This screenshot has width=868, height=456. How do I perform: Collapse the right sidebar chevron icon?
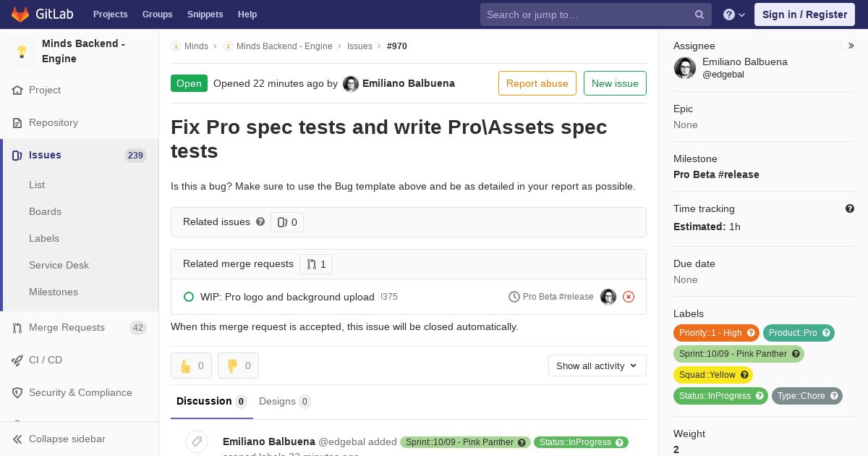click(x=851, y=46)
